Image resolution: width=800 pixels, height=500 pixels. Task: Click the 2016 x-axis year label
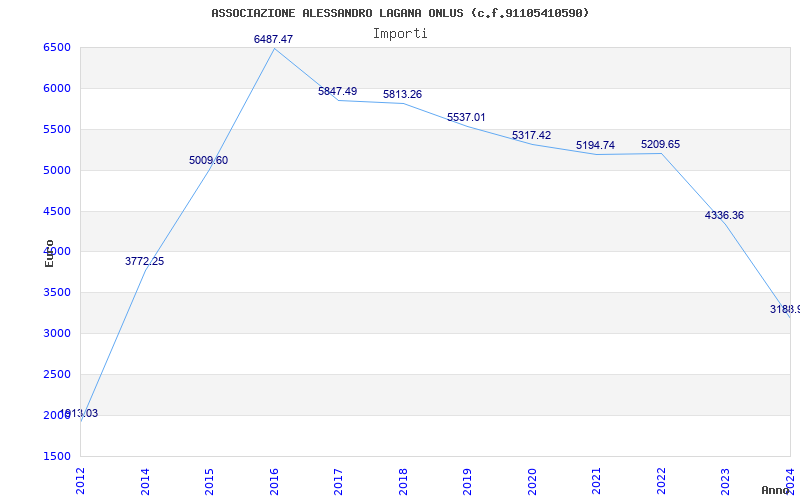[274, 481]
